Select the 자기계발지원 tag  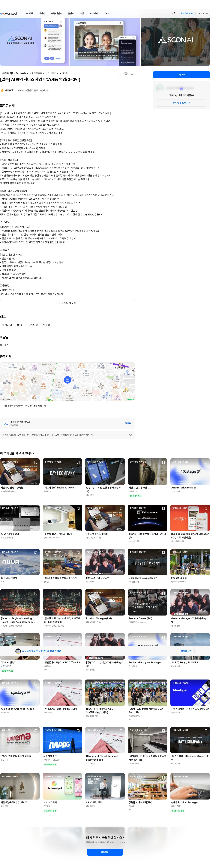(33, 325)
